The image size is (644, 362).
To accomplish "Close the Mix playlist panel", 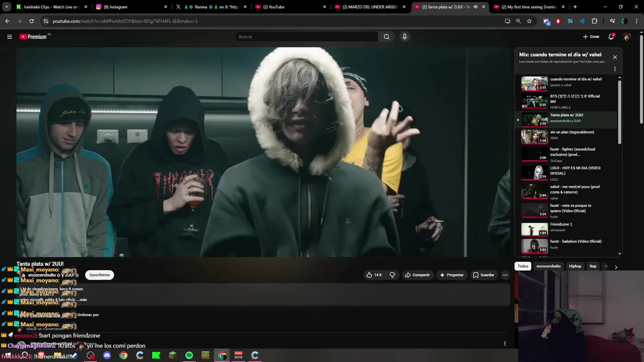I will tap(615, 57).
